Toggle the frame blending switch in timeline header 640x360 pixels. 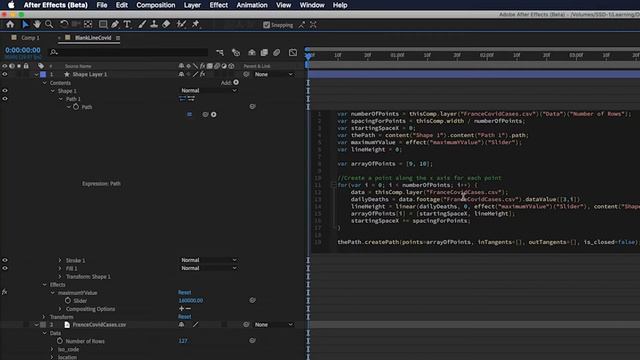(264, 52)
